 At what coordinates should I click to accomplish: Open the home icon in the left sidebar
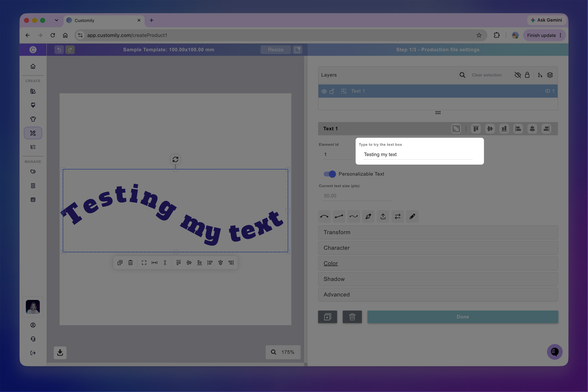point(33,66)
